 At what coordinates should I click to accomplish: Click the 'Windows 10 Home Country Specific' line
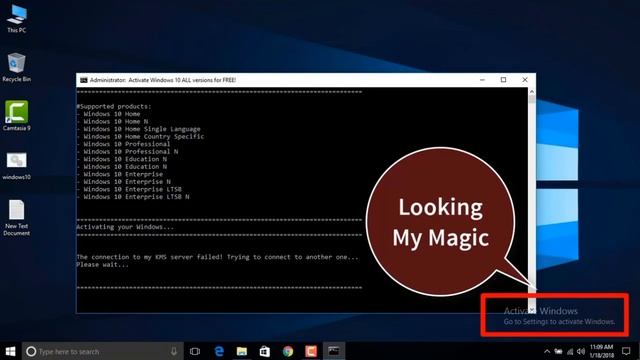[x=140, y=136]
